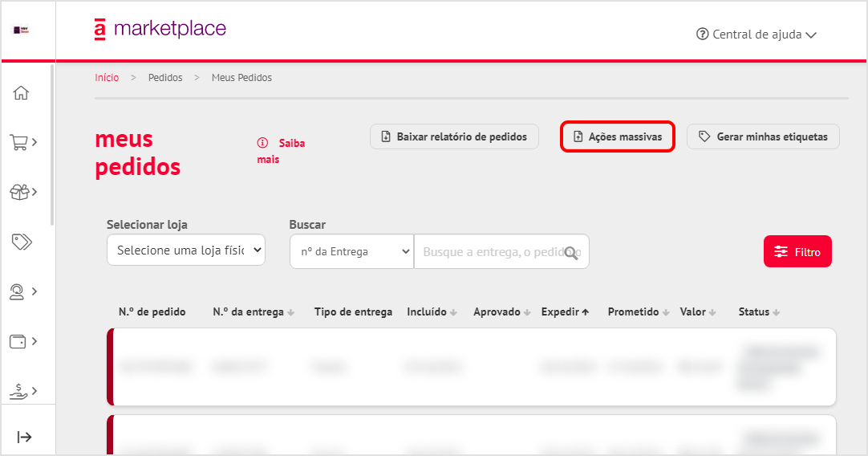
Task: Sort by Status column
Action: 759,312
